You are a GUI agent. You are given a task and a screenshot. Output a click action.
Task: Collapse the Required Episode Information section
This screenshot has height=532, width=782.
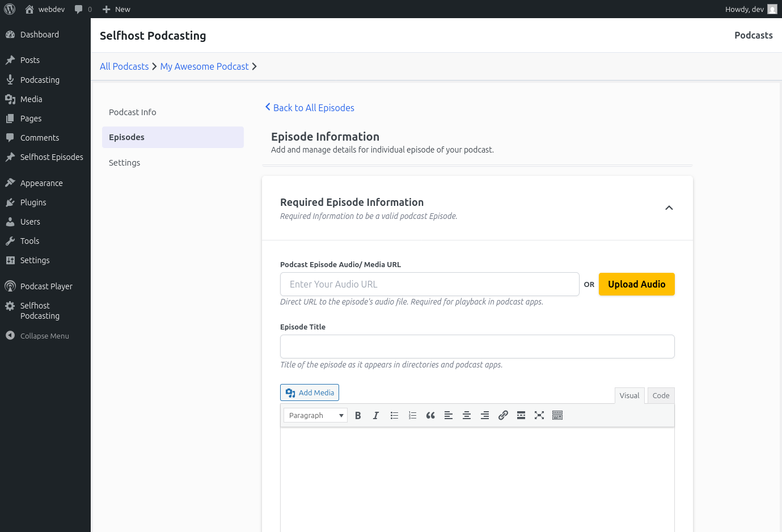pyautogui.click(x=669, y=208)
